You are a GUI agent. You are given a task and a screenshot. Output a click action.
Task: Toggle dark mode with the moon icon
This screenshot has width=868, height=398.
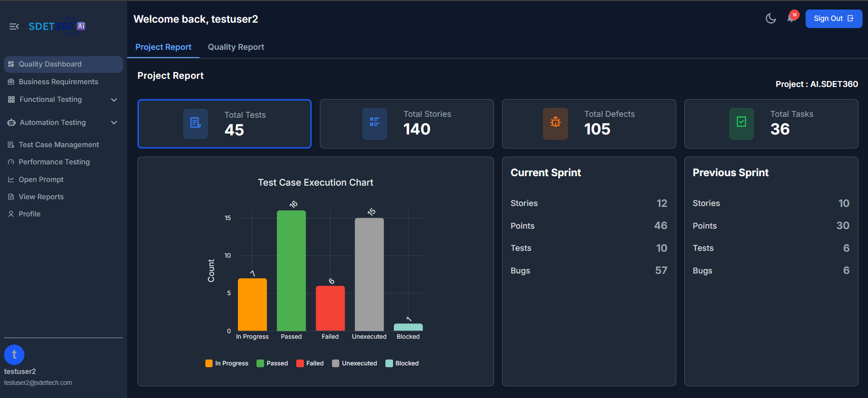point(771,19)
